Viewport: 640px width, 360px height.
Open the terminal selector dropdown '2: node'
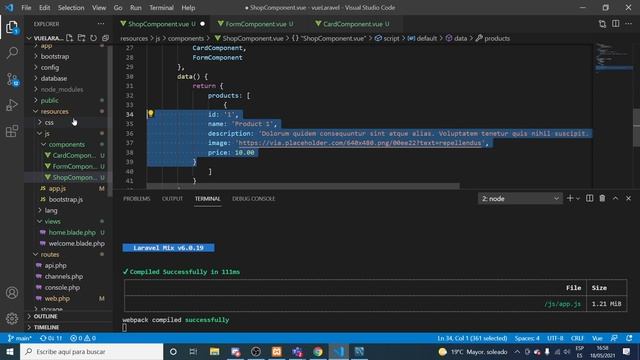click(x=520, y=198)
